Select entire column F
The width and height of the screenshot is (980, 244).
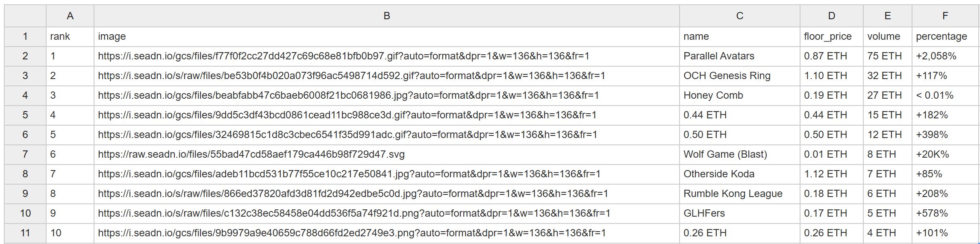pos(945,16)
